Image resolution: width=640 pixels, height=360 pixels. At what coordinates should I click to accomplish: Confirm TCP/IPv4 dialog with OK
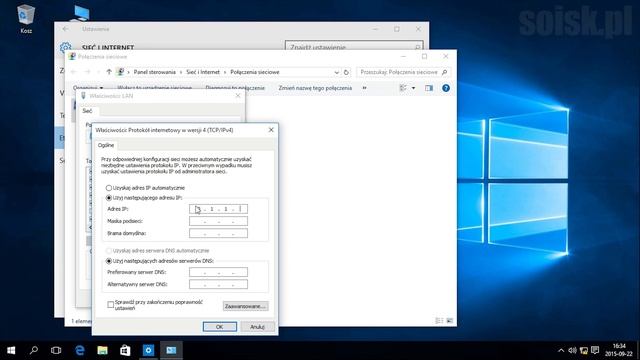click(220, 327)
